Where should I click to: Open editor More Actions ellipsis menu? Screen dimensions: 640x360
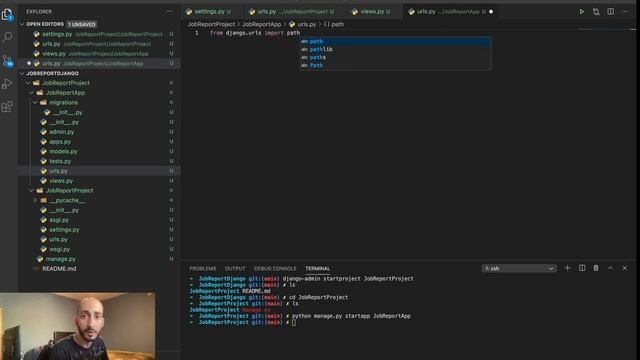coord(625,12)
